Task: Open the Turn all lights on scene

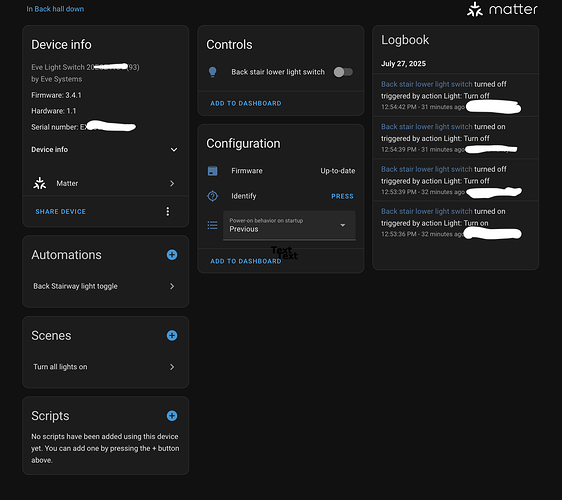Action: click(104, 367)
